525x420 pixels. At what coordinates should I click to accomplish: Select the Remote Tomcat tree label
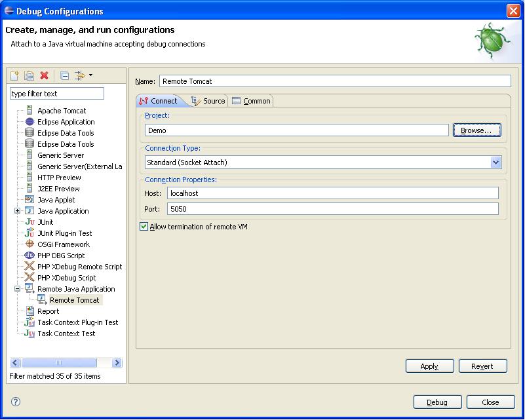coord(74,300)
